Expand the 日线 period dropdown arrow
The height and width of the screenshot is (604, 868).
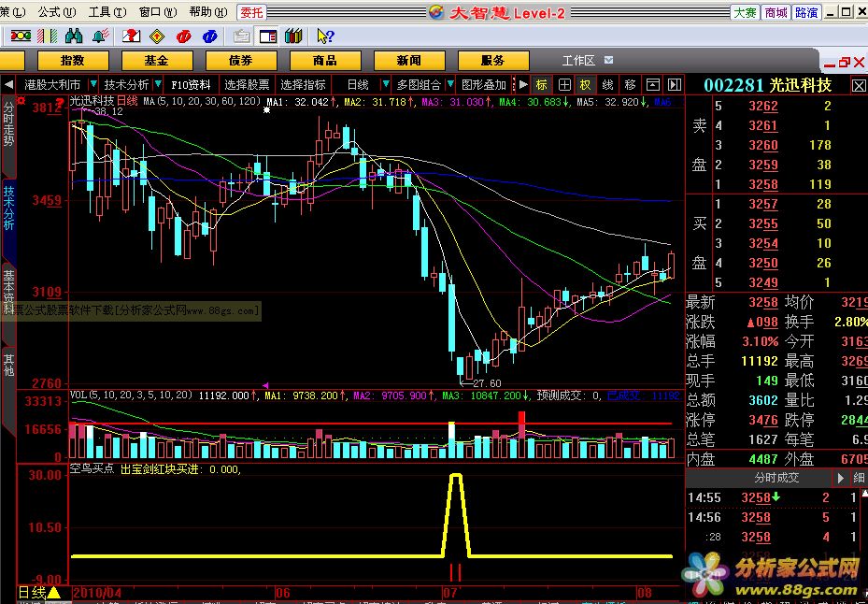pyautogui.click(x=386, y=85)
